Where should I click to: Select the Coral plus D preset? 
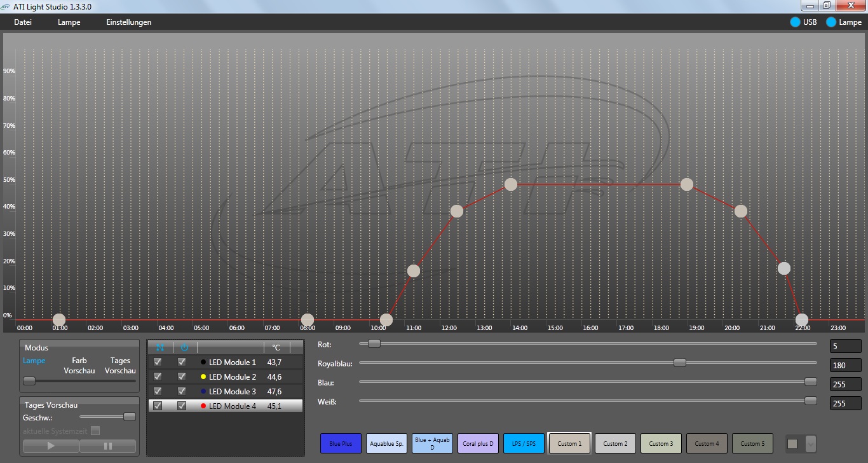[478, 443]
